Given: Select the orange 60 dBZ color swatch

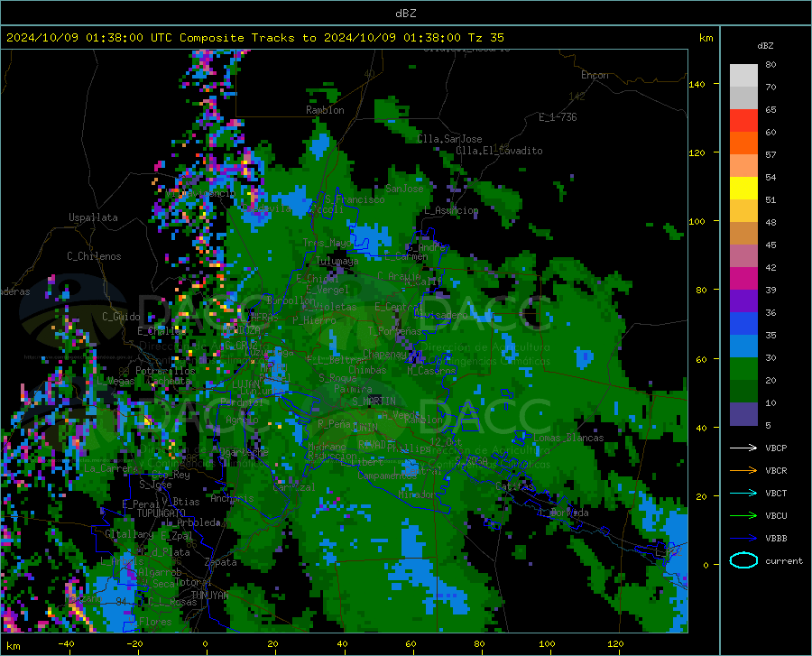Looking at the screenshot, I should [743, 143].
